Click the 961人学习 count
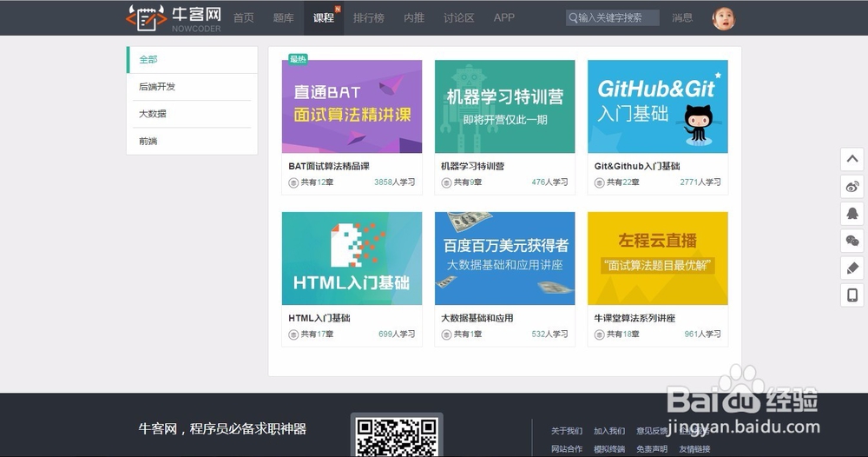868x457 pixels. pyautogui.click(x=702, y=334)
